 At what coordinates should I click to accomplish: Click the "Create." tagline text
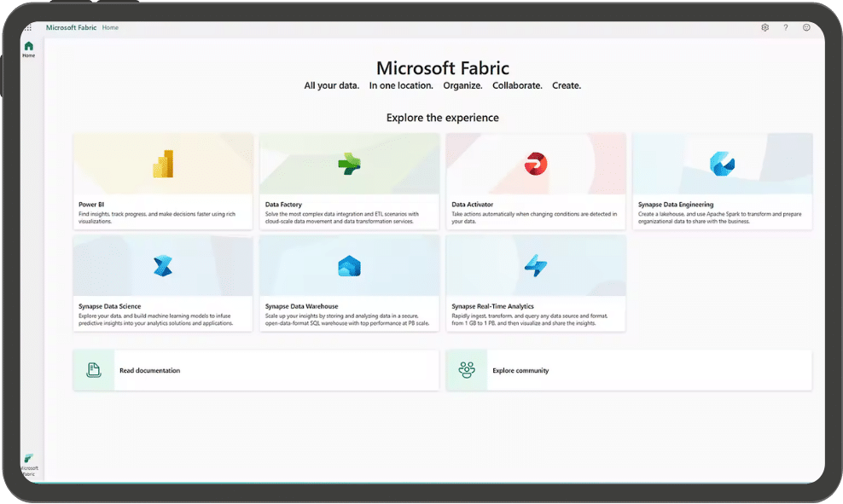click(x=567, y=85)
